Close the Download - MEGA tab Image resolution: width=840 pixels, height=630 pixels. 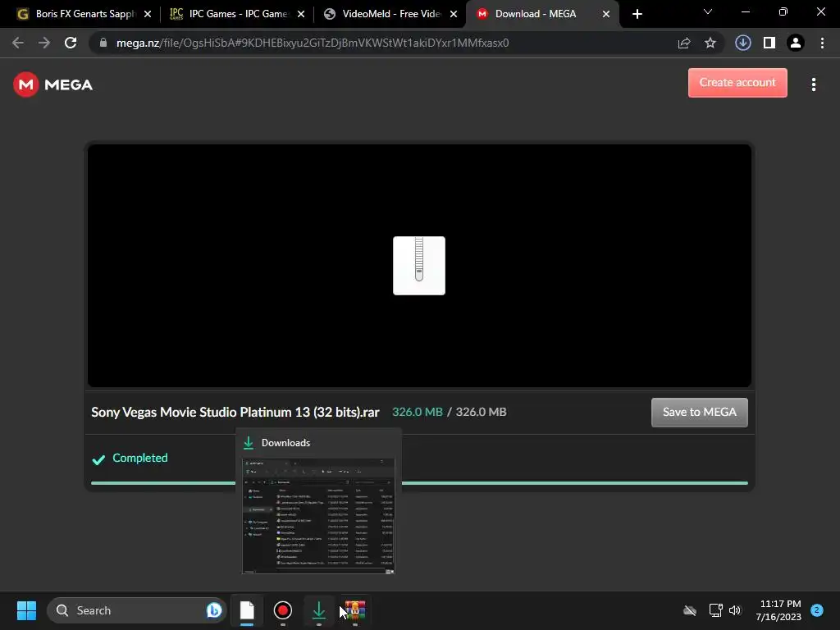606,14
